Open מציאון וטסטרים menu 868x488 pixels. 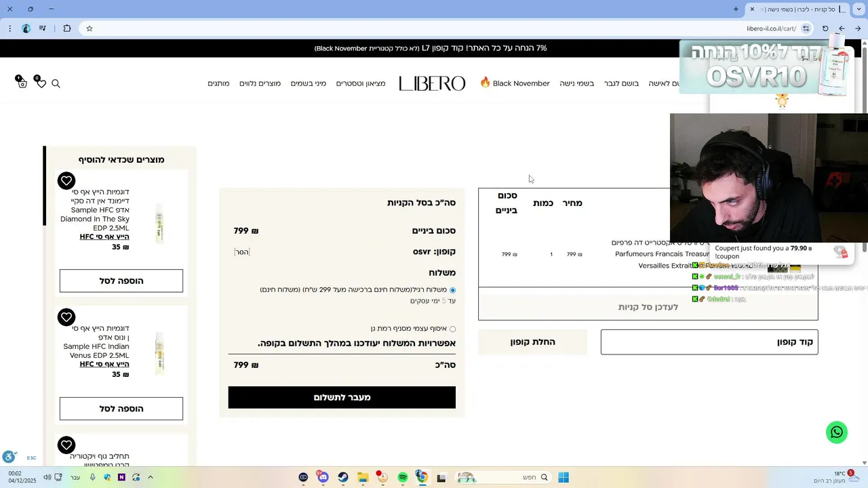(361, 83)
